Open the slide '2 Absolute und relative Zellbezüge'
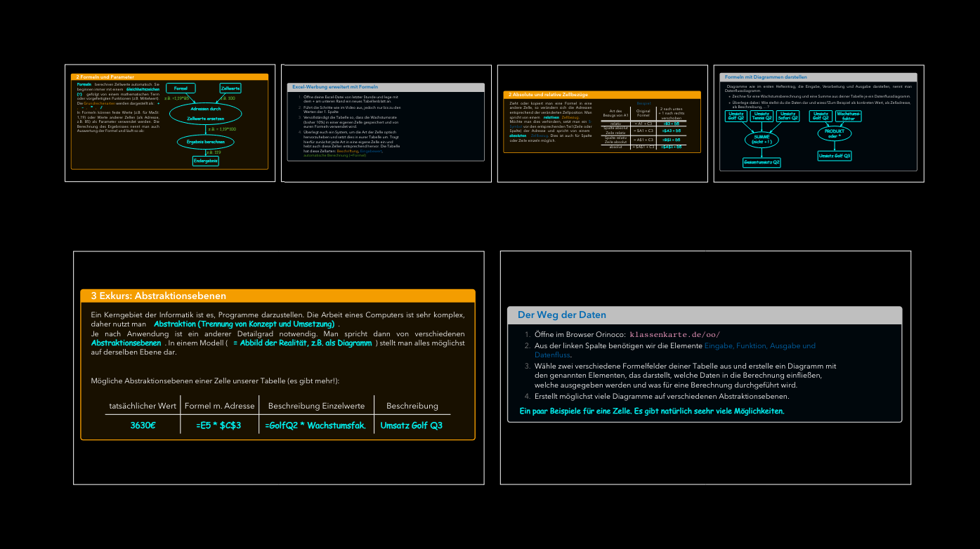This screenshot has width=980, height=549. click(602, 123)
